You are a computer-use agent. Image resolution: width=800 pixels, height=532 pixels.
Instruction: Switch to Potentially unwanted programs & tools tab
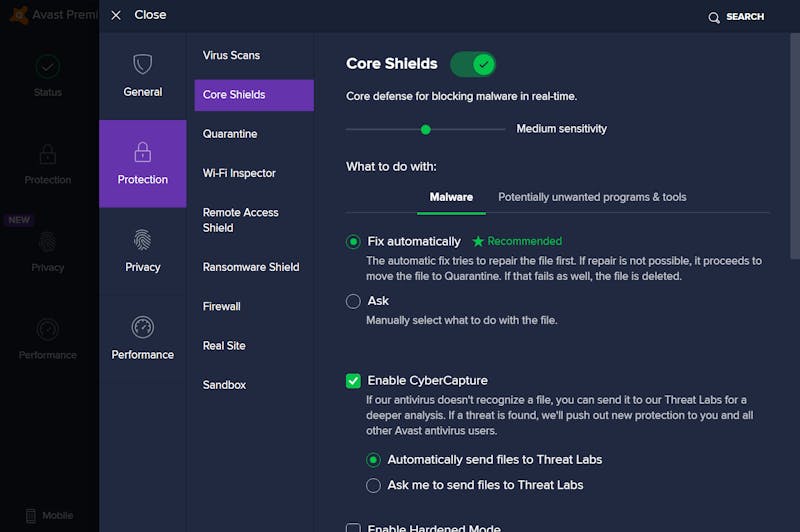coord(592,197)
